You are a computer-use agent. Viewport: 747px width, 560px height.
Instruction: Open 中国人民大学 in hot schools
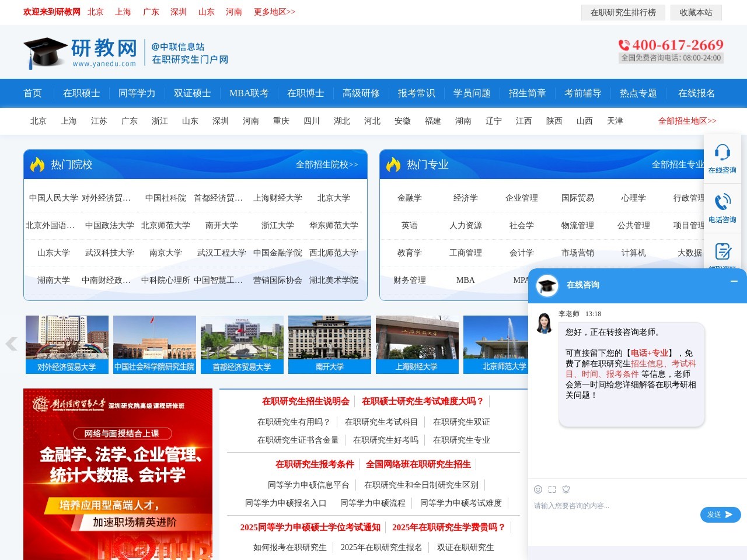pos(54,198)
